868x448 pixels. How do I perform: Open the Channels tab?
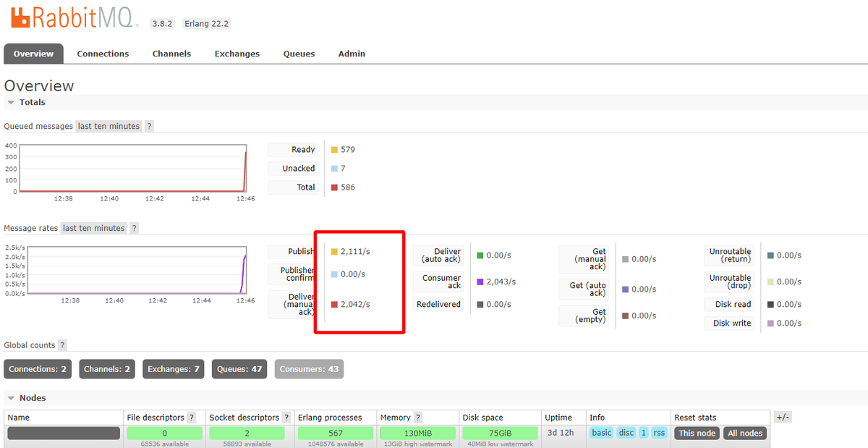pos(171,54)
